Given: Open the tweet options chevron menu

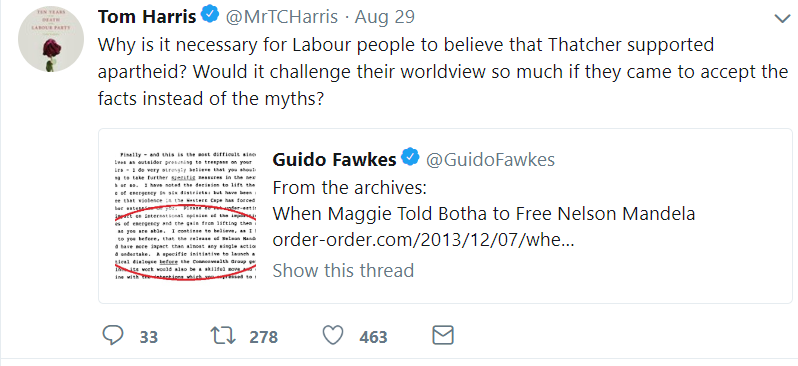Looking at the screenshot, I should pos(782,19).
